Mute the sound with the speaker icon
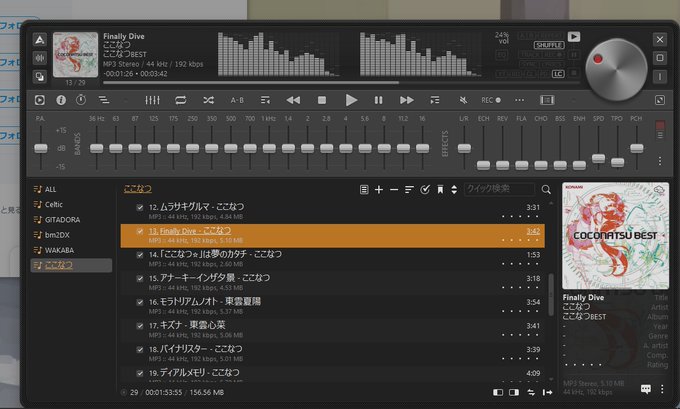The height and width of the screenshot is (409, 680). click(463, 100)
